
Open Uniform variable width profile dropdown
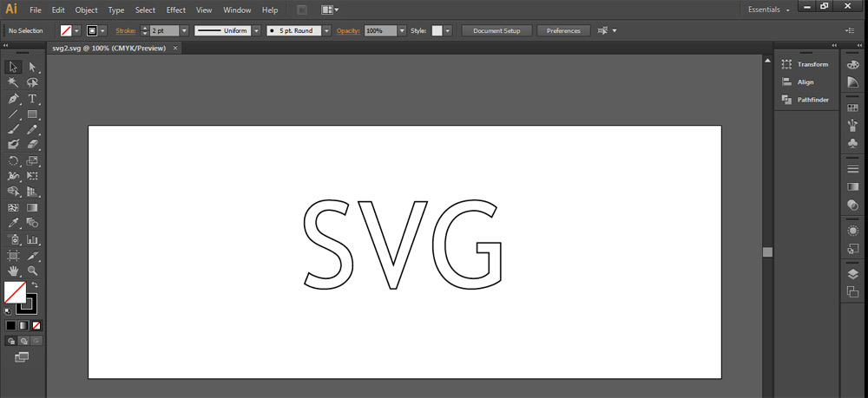click(x=256, y=31)
